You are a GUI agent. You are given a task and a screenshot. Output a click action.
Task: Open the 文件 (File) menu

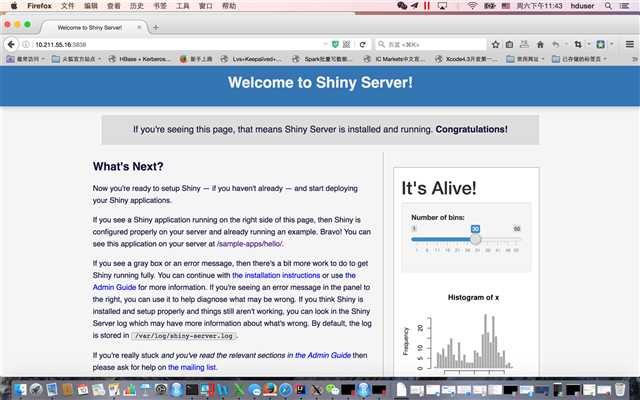pos(67,6)
